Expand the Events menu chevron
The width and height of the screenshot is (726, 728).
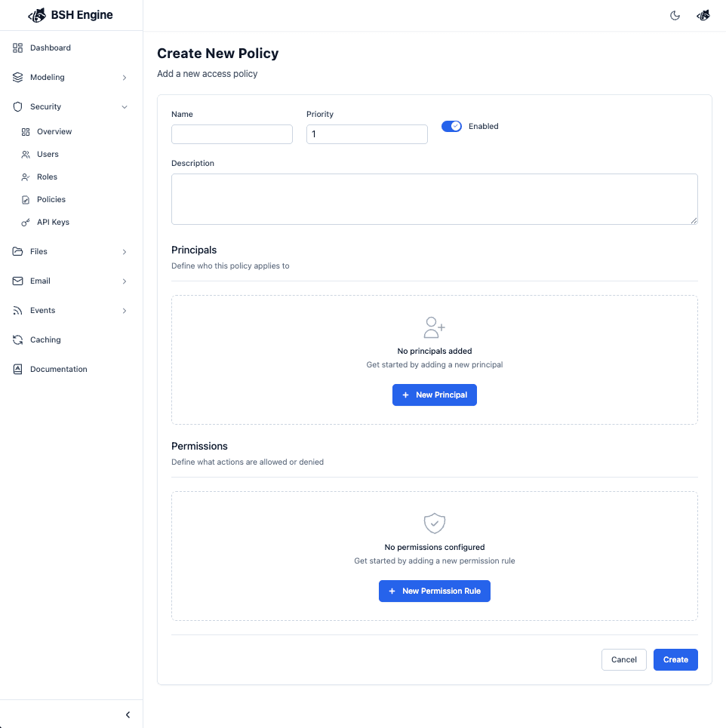point(125,311)
